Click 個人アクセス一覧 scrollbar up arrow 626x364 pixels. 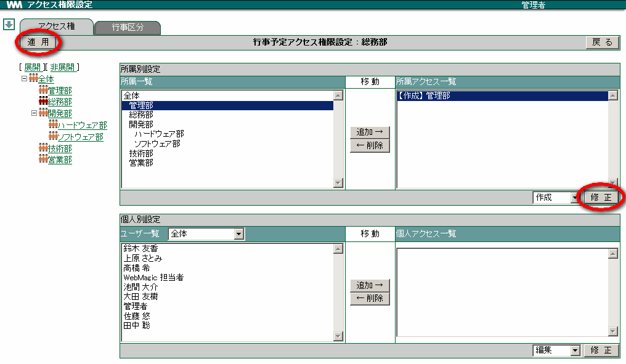[613, 253]
